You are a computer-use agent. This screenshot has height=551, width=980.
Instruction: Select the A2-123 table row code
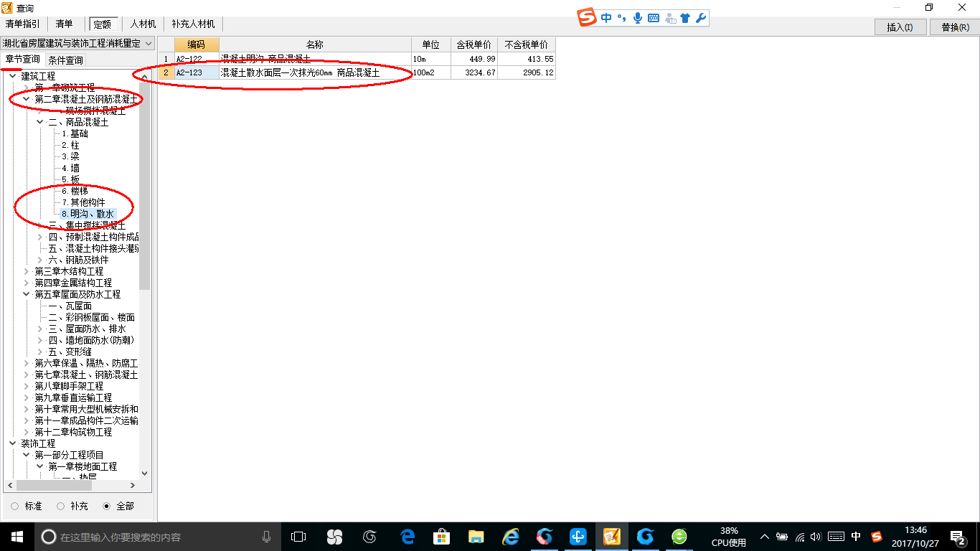tap(197, 72)
